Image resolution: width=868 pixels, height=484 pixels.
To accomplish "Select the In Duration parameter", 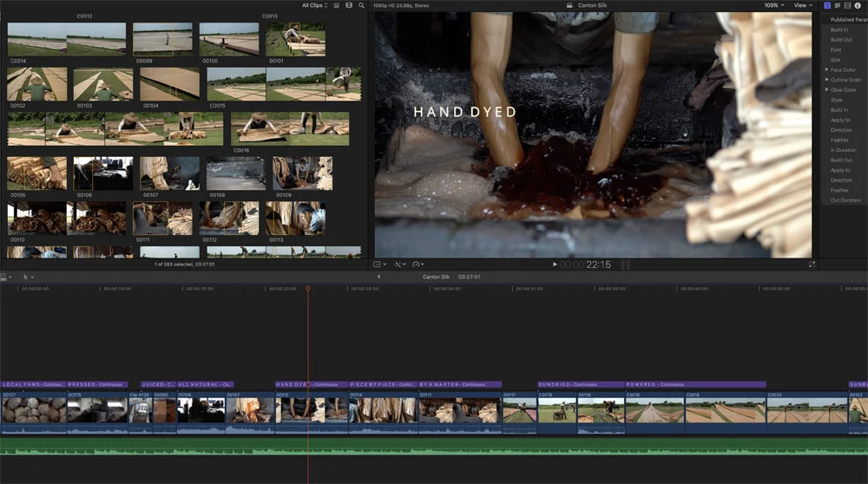I will click(x=843, y=150).
